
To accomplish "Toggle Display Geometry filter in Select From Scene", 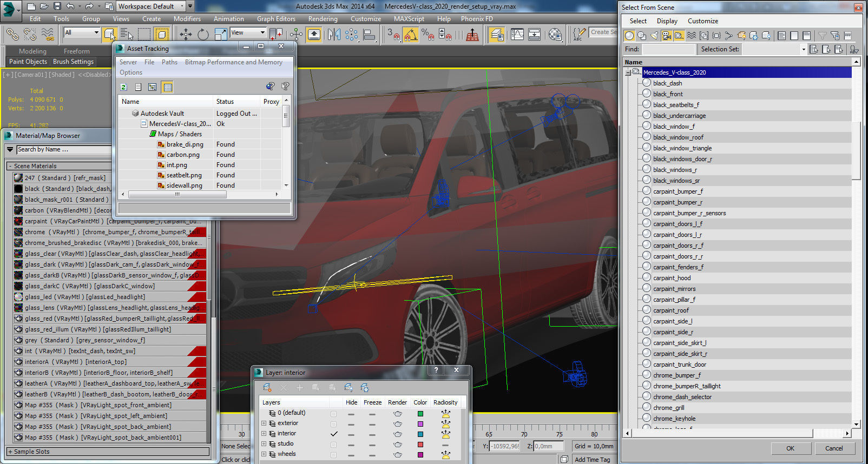I will [629, 36].
